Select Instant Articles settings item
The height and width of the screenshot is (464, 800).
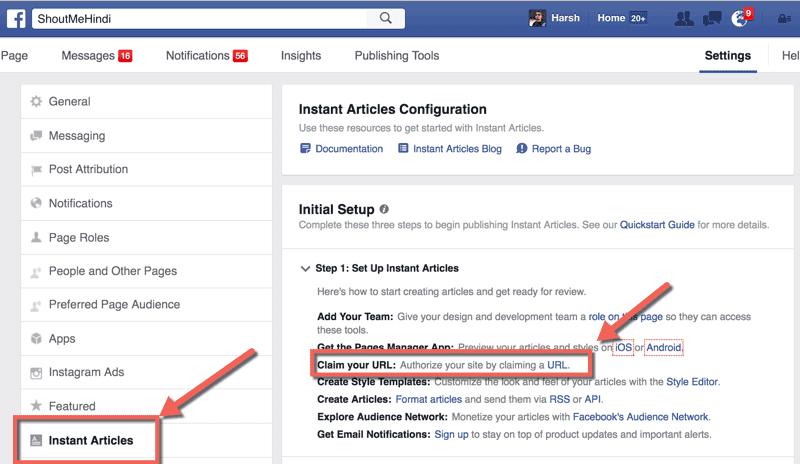tap(146, 440)
